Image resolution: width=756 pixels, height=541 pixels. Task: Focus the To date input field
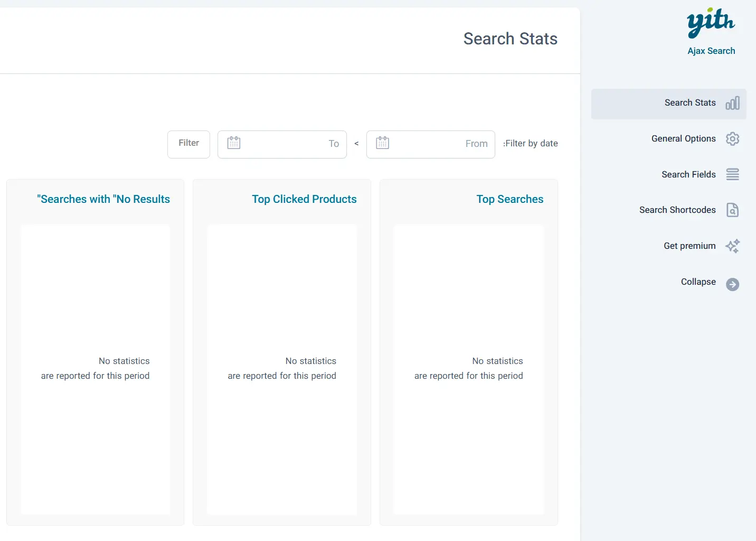pos(282,144)
